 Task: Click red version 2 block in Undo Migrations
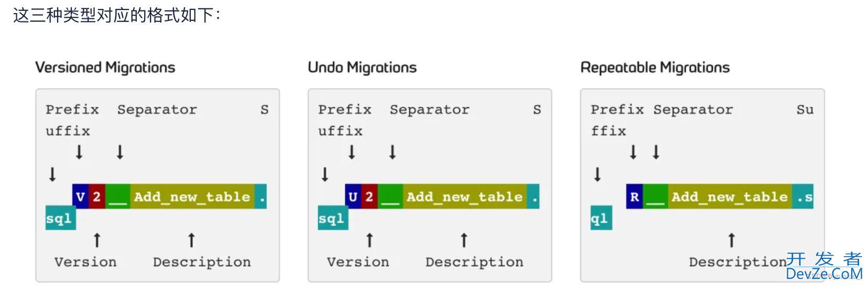(x=370, y=197)
